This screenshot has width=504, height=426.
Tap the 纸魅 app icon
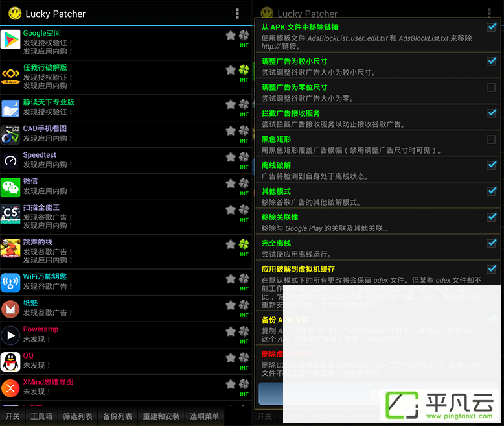[10, 309]
